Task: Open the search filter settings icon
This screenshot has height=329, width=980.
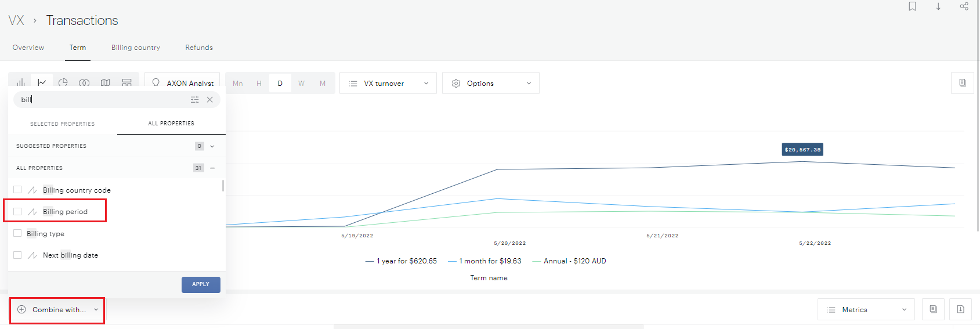Action: [x=194, y=100]
